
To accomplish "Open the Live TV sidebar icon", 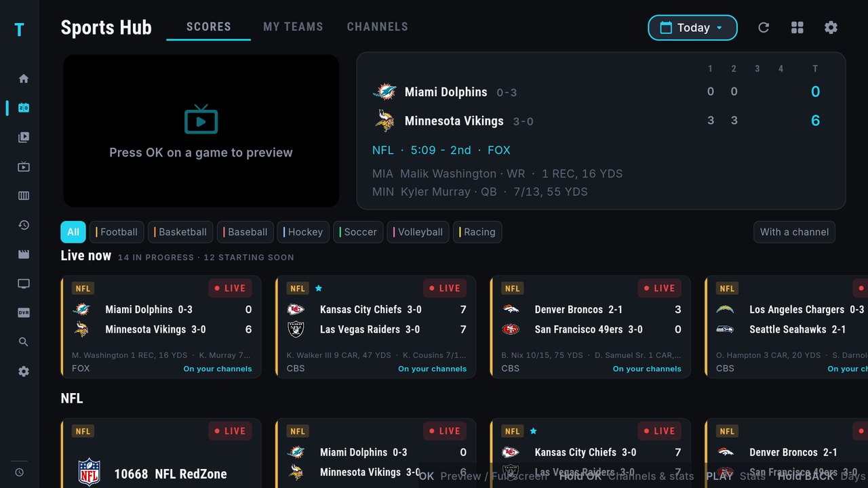I will [x=24, y=167].
